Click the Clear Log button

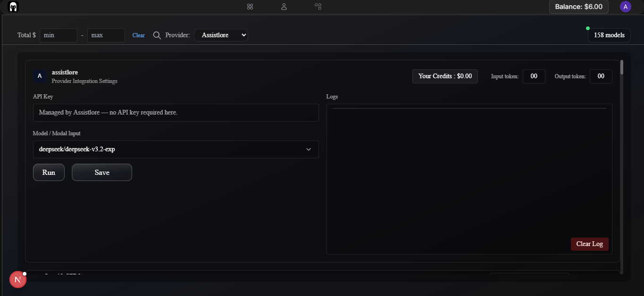point(589,244)
